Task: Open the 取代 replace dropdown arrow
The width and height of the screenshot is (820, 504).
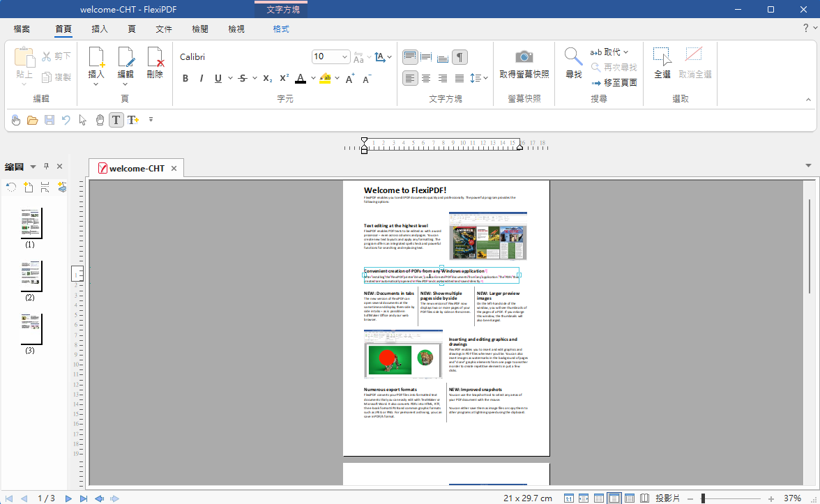Action: tap(625, 52)
